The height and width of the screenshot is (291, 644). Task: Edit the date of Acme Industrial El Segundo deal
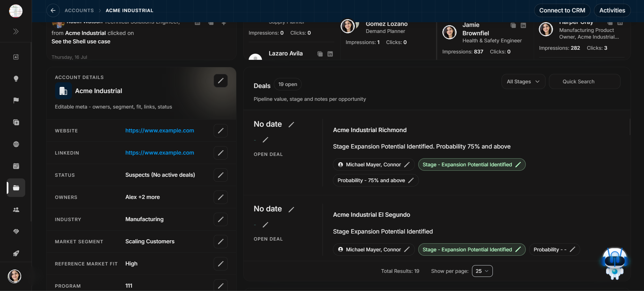[291, 209]
